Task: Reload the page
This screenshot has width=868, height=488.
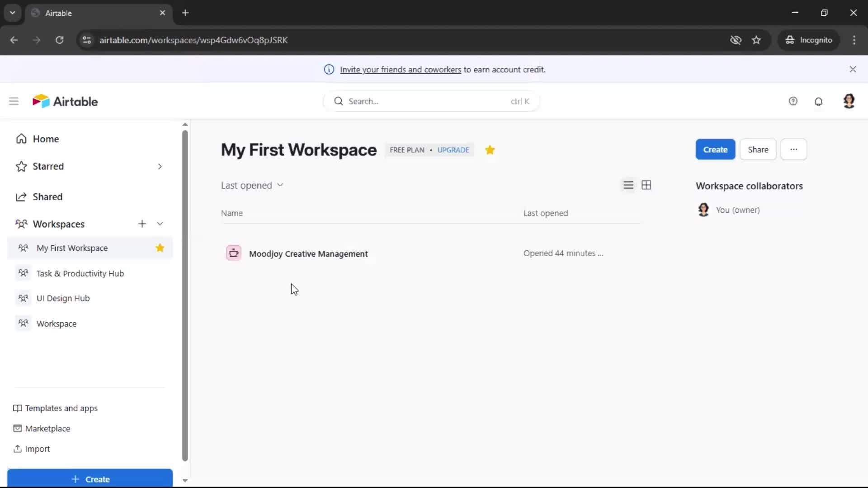Action: (x=59, y=40)
